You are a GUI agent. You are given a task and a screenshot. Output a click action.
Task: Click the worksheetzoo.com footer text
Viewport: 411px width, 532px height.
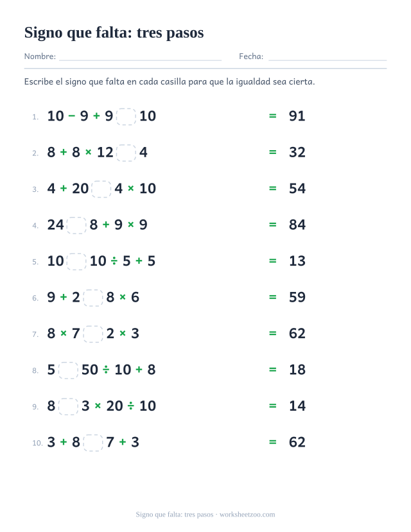point(247,515)
